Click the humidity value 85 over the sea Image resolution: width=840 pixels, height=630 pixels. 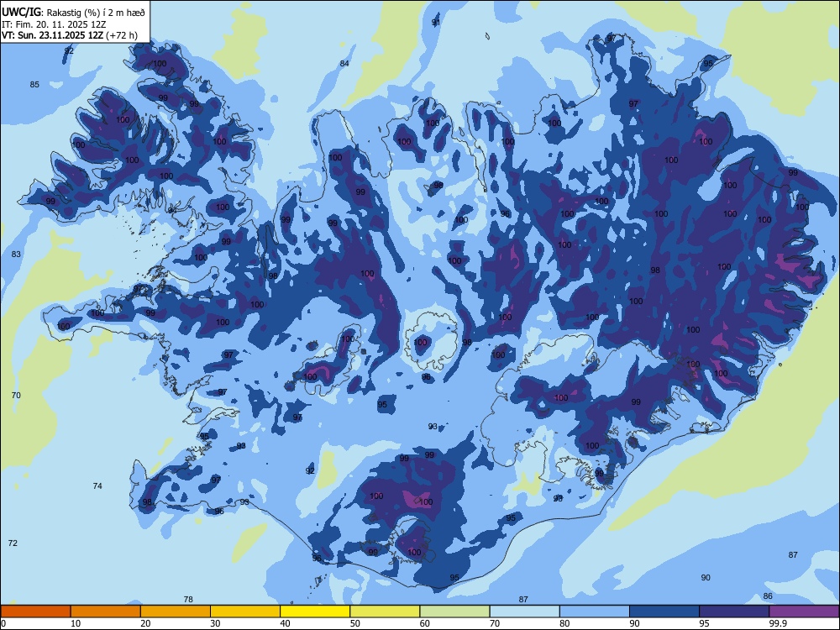click(x=34, y=85)
